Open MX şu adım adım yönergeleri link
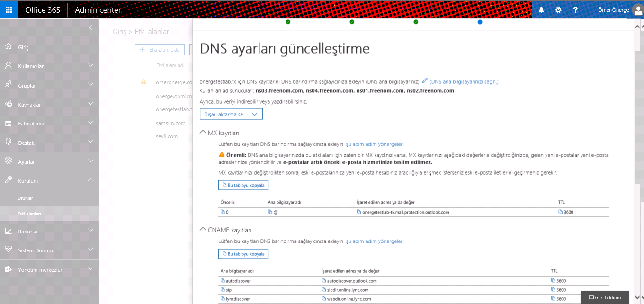Image resolution: width=644 pixels, height=304 pixels. [375, 144]
